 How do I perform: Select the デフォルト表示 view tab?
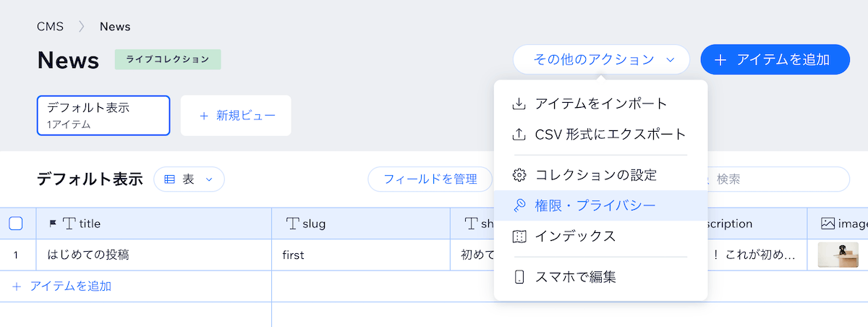tap(103, 115)
